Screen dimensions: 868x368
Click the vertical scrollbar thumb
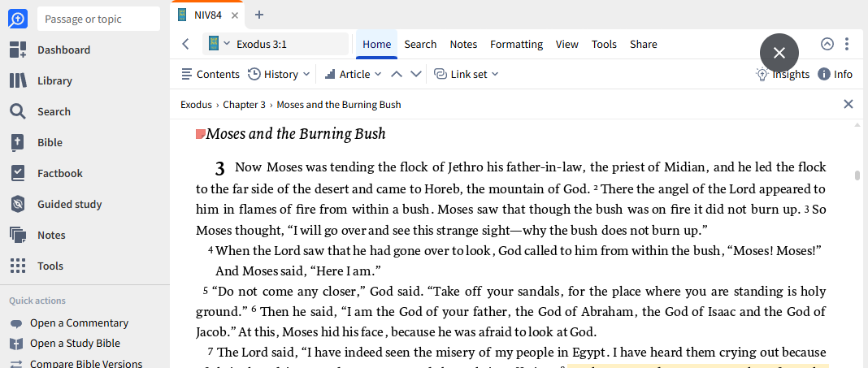857,175
